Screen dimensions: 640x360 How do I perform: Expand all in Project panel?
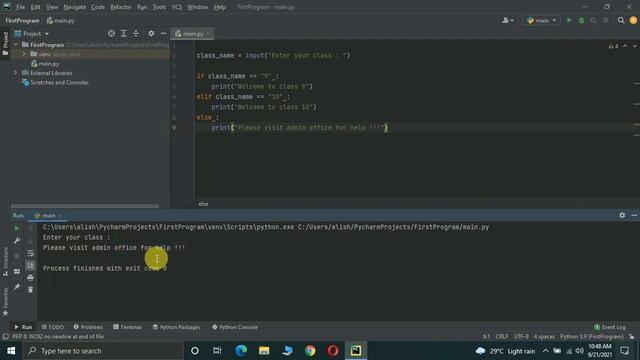[124, 33]
